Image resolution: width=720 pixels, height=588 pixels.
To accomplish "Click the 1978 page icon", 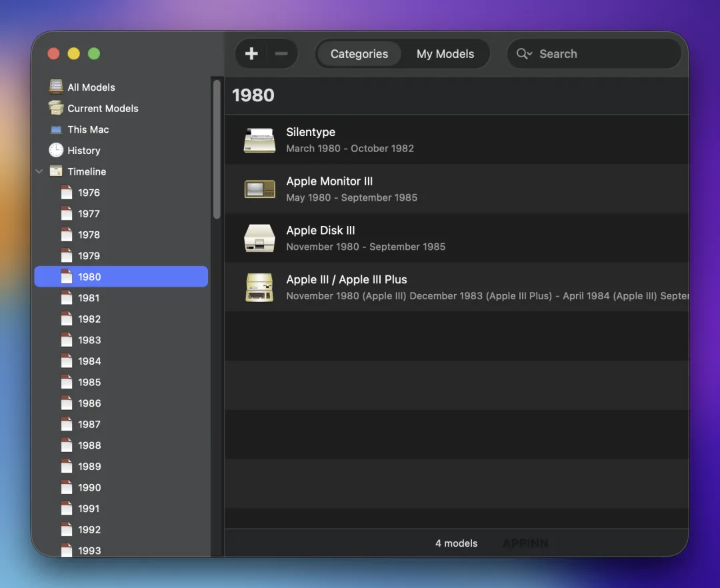I will (x=67, y=235).
